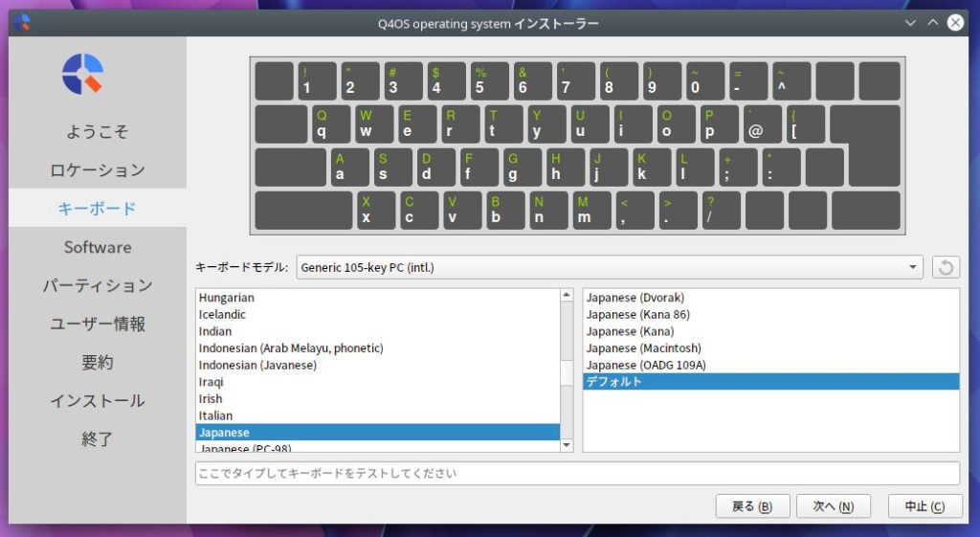Select the ロケーション step in the sidebar
The image size is (980, 537).
pyautogui.click(x=98, y=170)
